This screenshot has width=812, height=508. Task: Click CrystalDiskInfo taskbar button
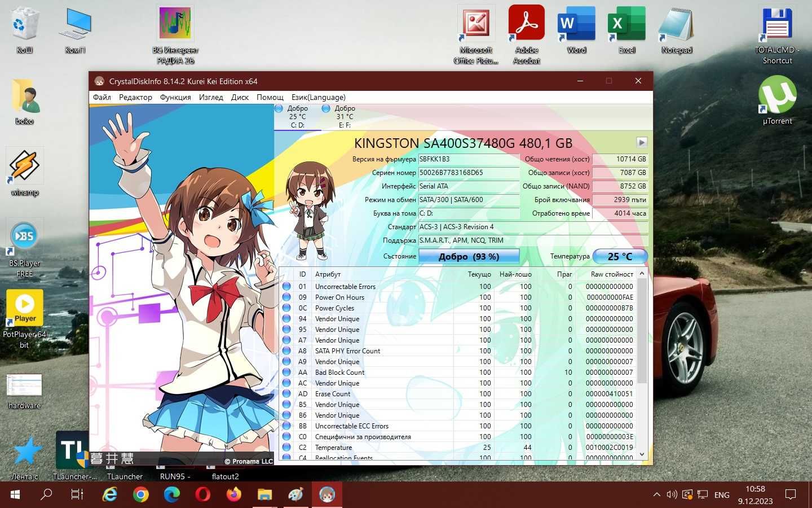326,495
